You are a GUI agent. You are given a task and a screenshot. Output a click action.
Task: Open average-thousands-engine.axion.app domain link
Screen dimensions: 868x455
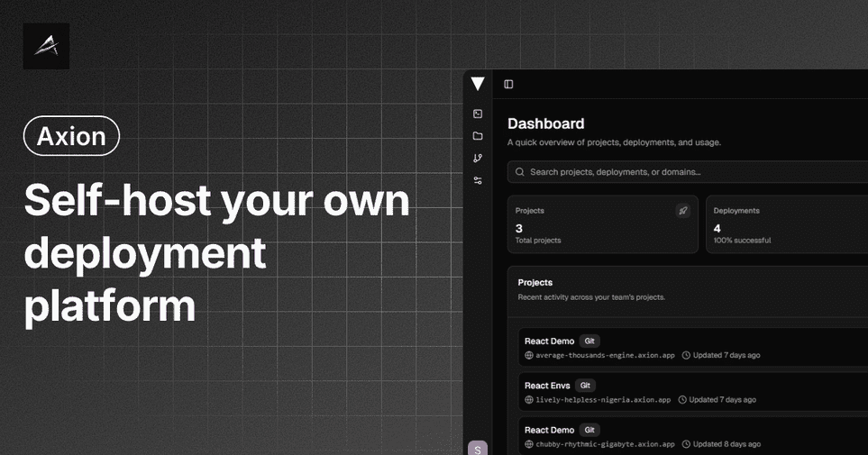(605, 355)
